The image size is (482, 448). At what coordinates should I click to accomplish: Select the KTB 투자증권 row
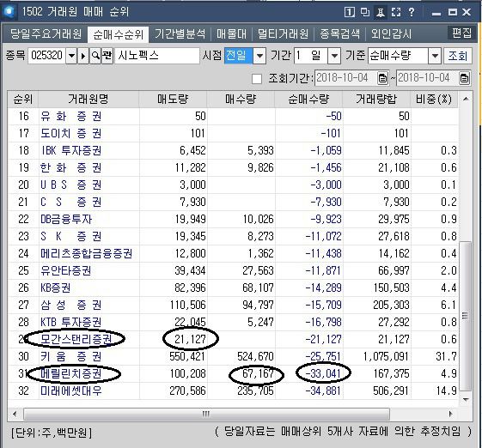pyautogui.click(x=233, y=323)
